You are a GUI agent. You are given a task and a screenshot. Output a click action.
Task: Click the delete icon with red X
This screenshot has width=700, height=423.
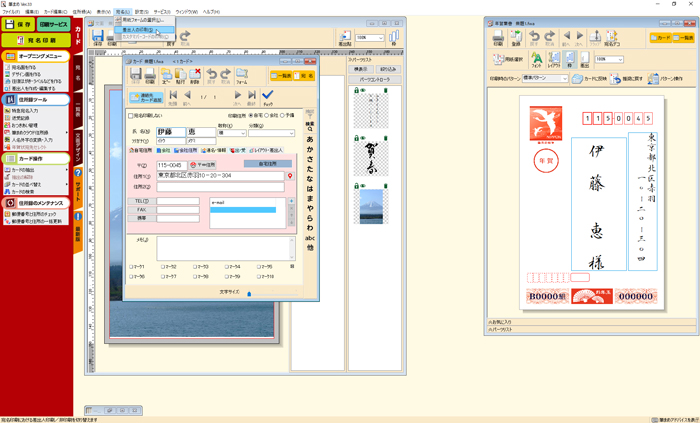coord(196,73)
